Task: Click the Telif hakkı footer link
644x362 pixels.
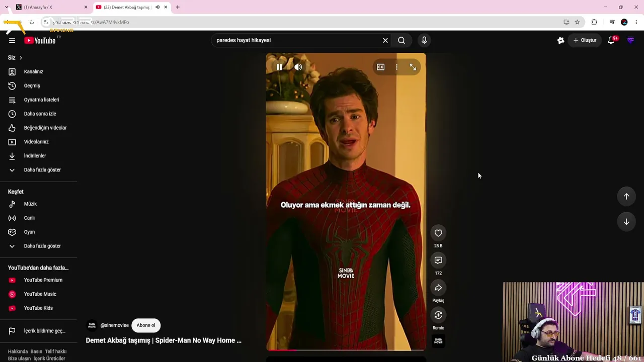Action: coord(55,351)
